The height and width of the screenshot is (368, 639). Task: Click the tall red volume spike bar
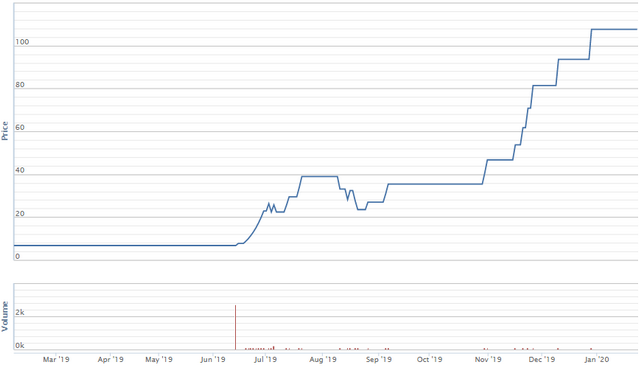(x=236, y=327)
